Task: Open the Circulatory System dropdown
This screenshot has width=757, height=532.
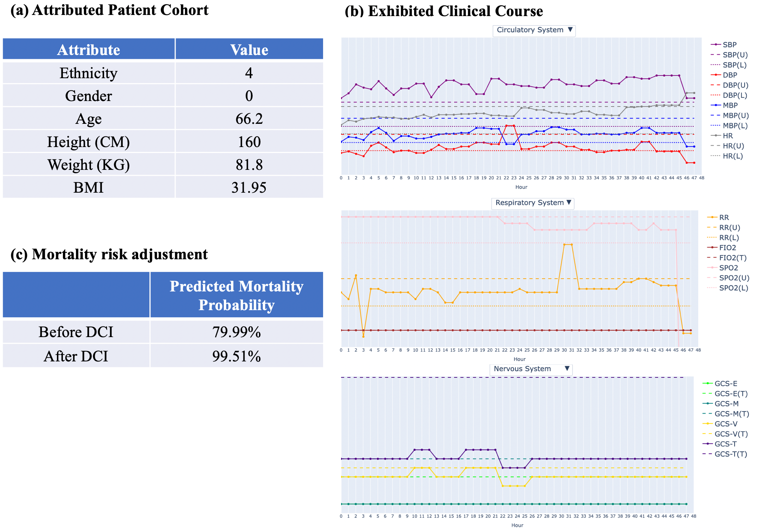Action: point(534,30)
